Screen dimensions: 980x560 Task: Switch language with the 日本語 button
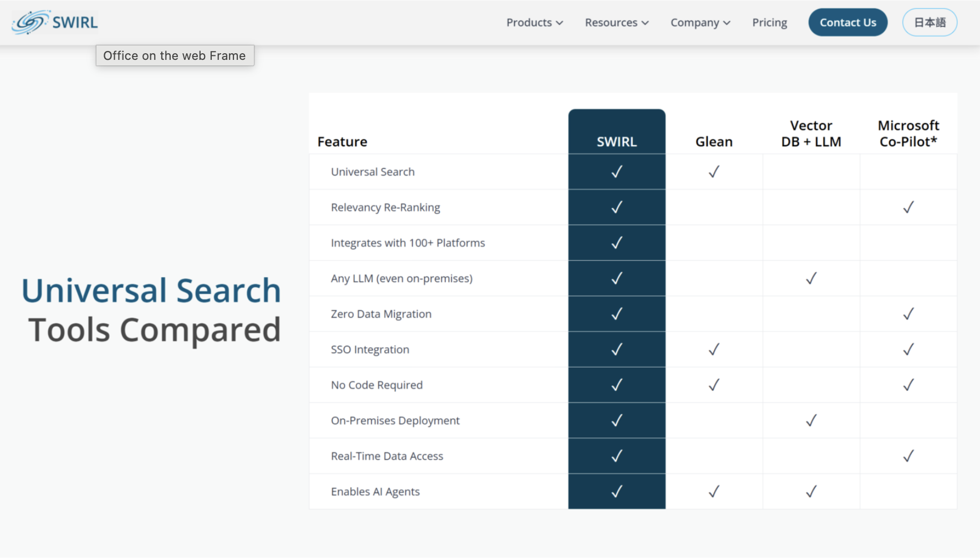pos(929,23)
